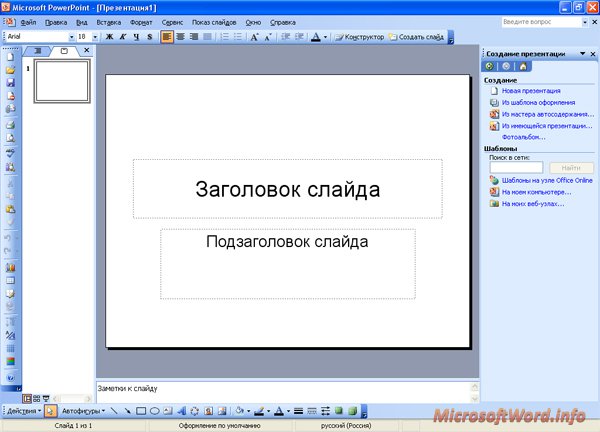Viewport: 600px width, 432px height.
Task: Click the Поиск в сети search field
Action: coord(516,167)
